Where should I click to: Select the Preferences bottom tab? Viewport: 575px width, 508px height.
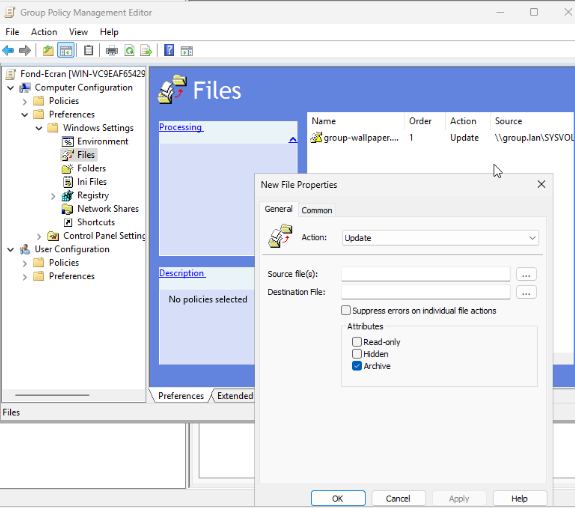click(181, 396)
